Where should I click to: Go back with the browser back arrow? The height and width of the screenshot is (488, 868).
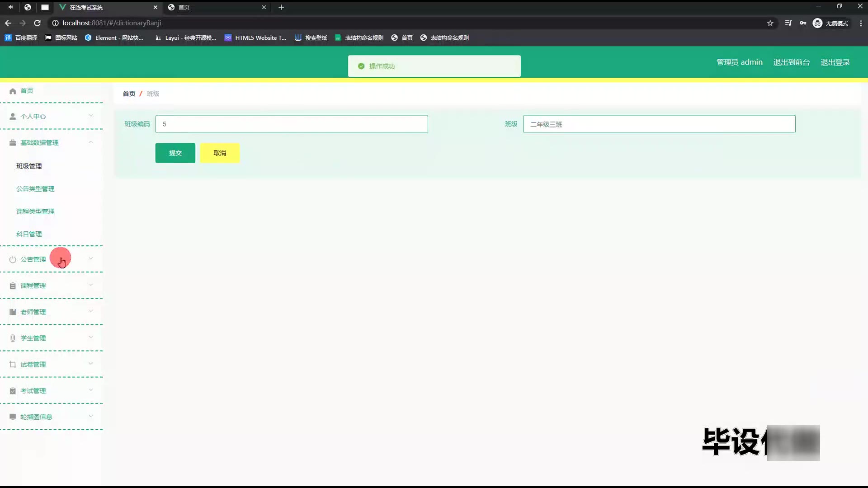[x=8, y=23]
